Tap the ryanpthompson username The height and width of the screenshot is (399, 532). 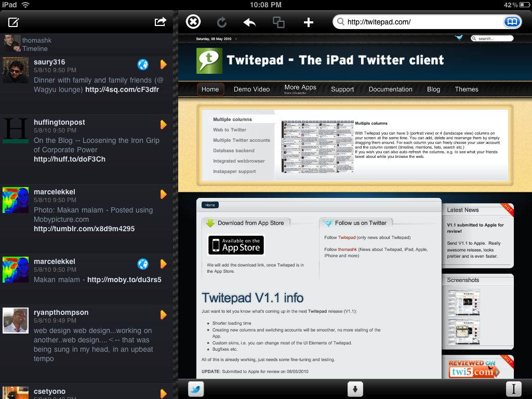click(x=61, y=312)
